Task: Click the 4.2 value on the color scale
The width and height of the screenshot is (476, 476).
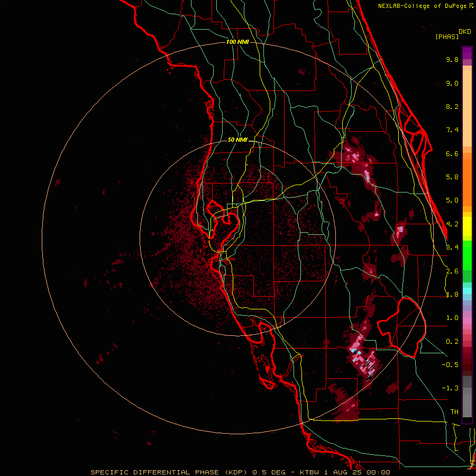Action: click(452, 224)
